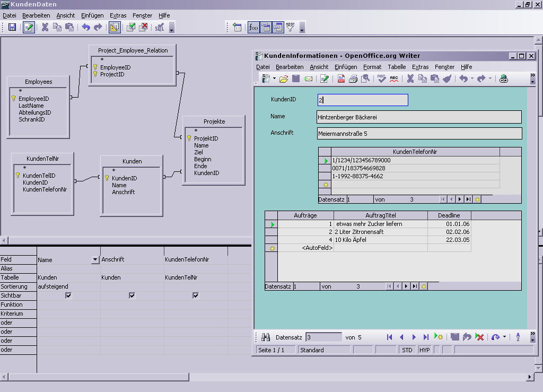Export directly as PDF in Writer toolbar

click(x=340, y=79)
